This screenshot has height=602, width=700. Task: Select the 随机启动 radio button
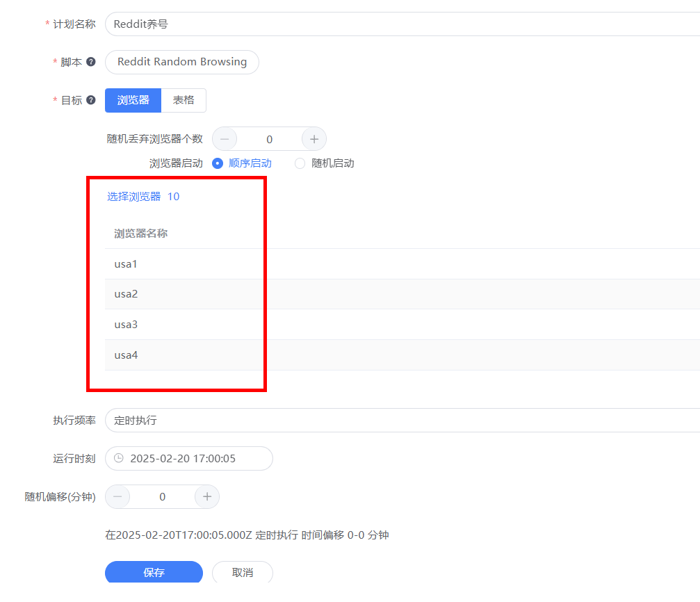point(299,163)
